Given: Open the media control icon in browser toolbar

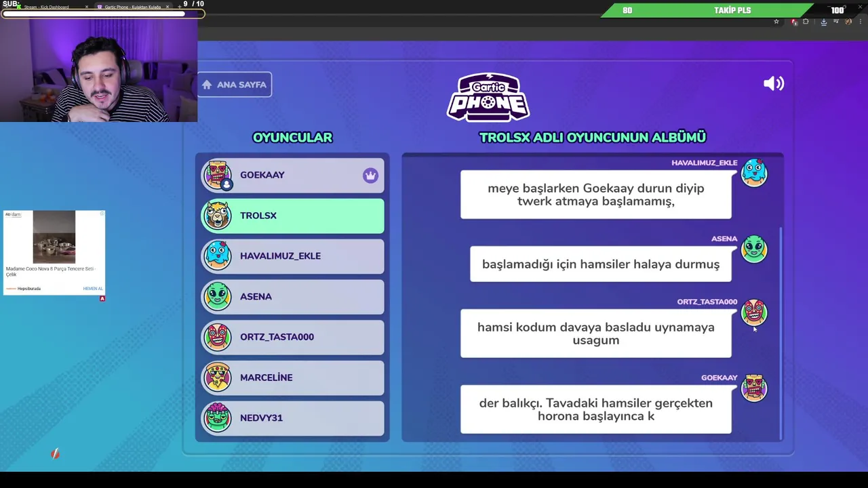Looking at the screenshot, I should pyautogui.click(x=836, y=22).
